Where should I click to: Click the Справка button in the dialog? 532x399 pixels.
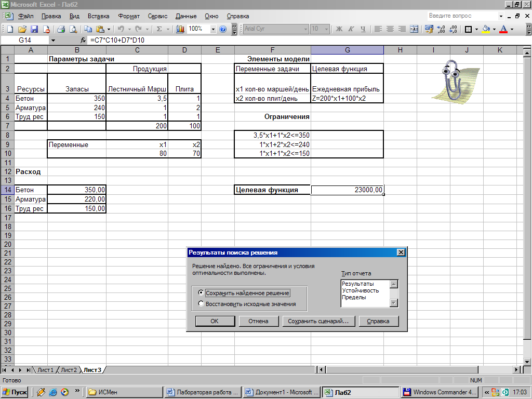(x=378, y=321)
